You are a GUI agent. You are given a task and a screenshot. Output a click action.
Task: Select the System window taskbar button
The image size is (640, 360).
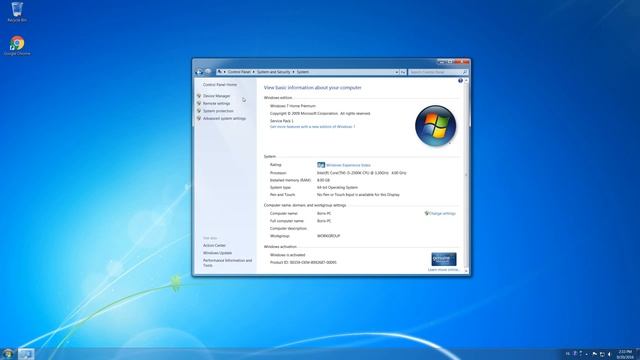[26, 354]
